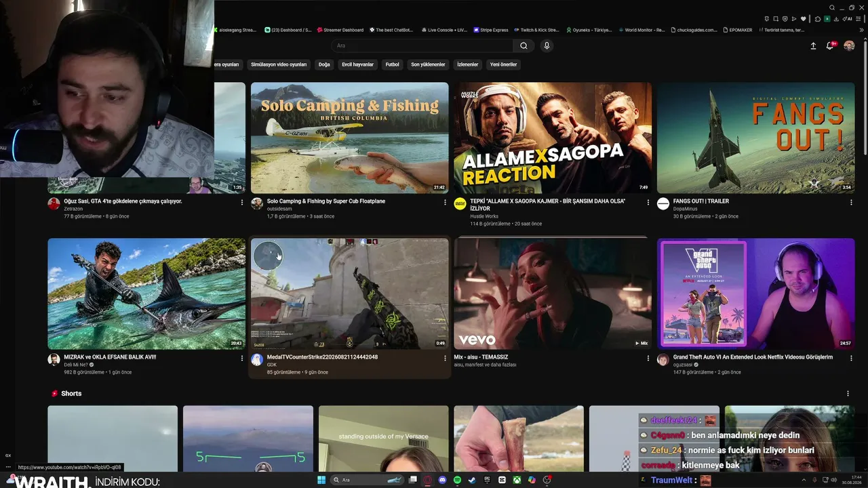868x488 pixels.
Task: Select the 'Futbol' filter chip
Action: [x=393, y=64]
